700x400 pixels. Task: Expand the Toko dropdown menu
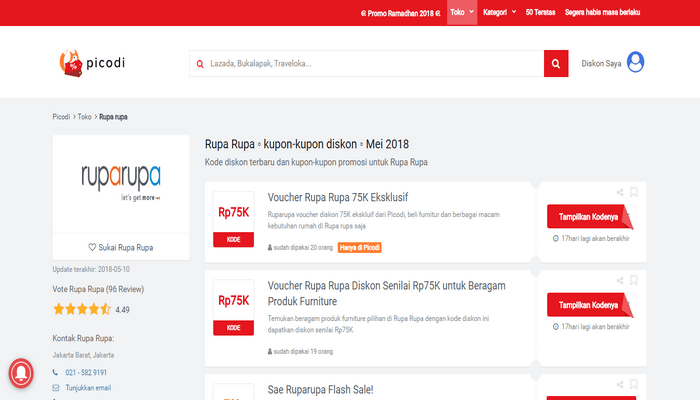(x=462, y=12)
